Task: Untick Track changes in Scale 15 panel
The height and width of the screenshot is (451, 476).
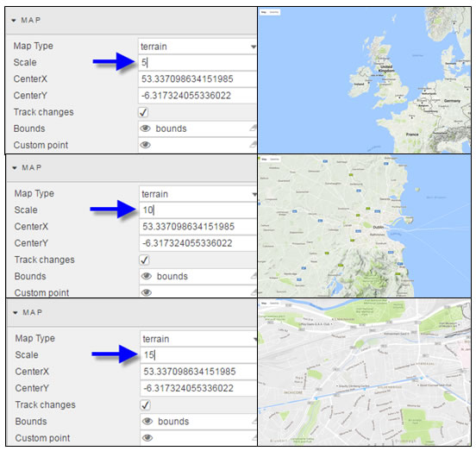Action: pyautogui.click(x=145, y=405)
